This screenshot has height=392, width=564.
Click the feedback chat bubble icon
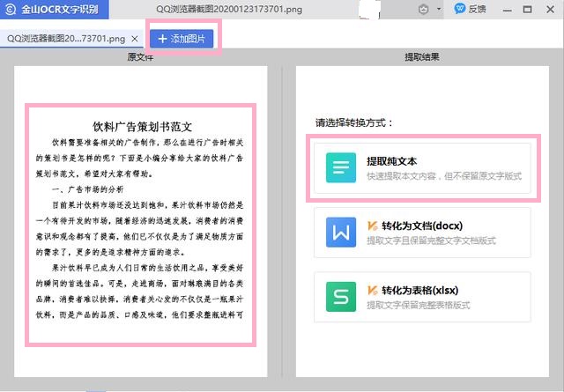pos(460,9)
